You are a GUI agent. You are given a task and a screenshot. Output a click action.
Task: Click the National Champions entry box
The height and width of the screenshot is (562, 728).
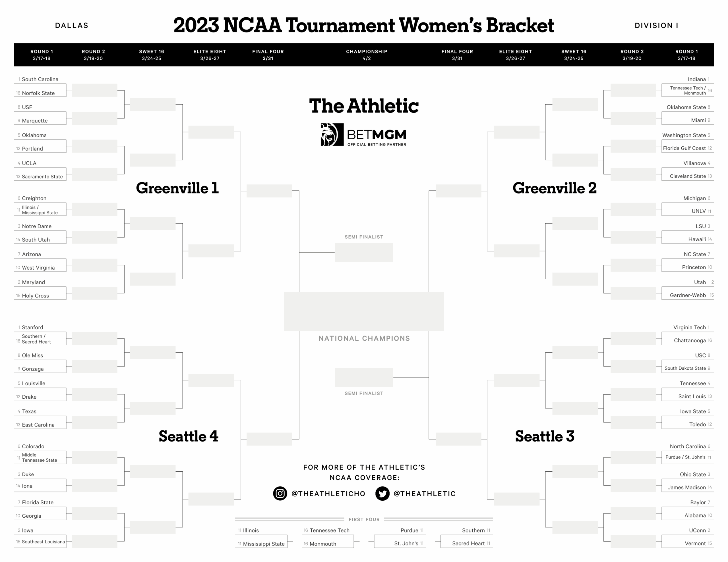[x=364, y=311]
